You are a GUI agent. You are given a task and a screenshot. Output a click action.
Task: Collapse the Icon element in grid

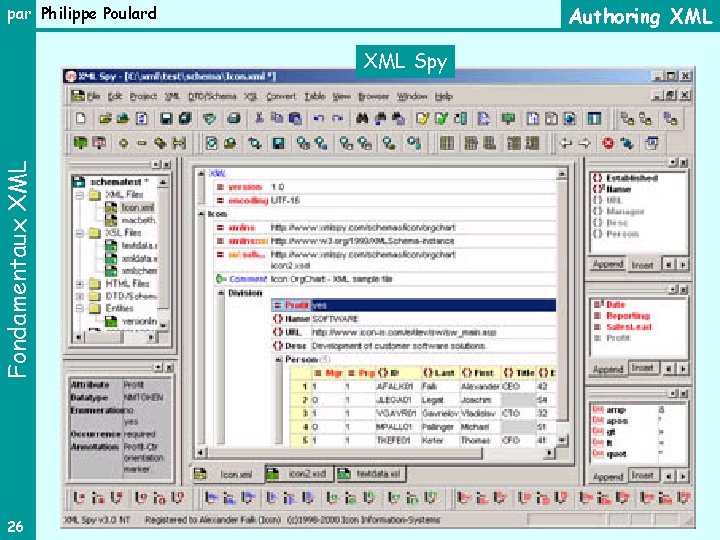[x=201, y=214]
